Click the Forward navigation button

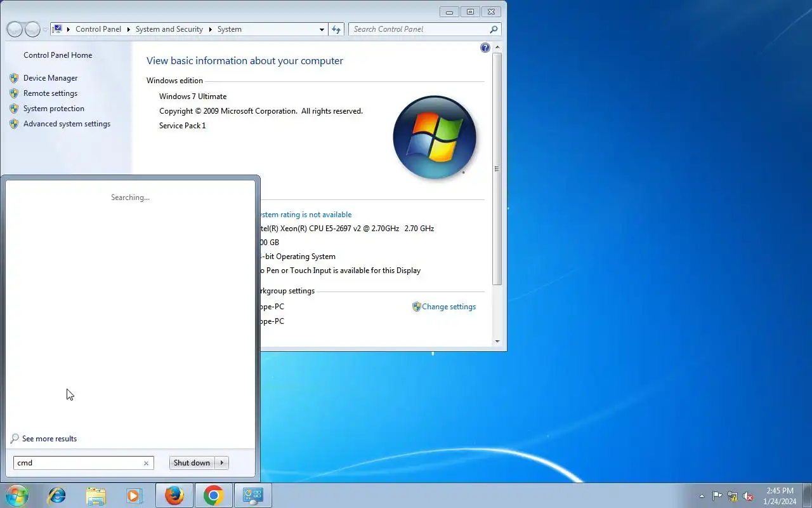click(32, 29)
